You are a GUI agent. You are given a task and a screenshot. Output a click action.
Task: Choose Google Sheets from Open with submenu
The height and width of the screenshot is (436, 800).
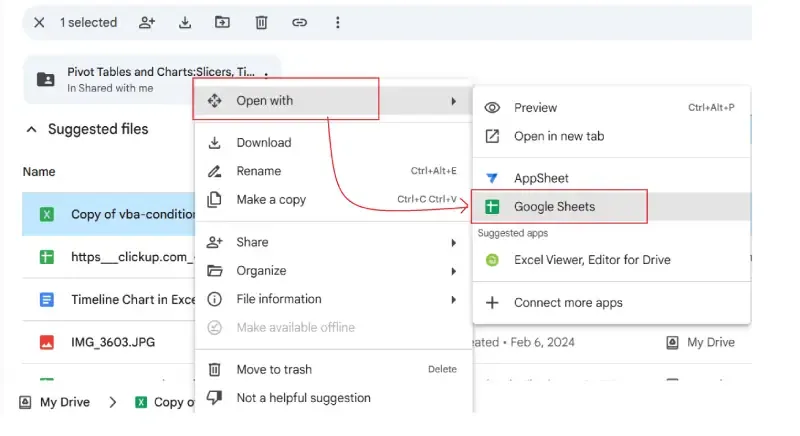tap(554, 207)
